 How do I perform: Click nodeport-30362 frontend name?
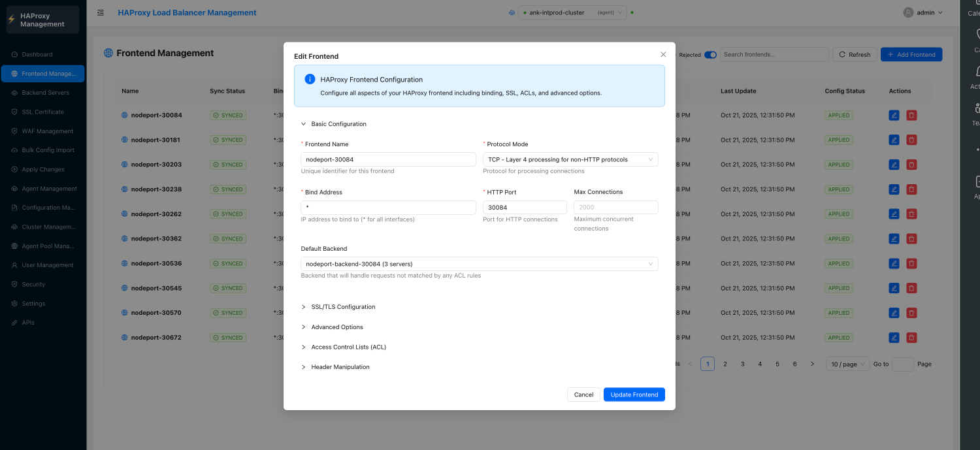coord(156,239)
